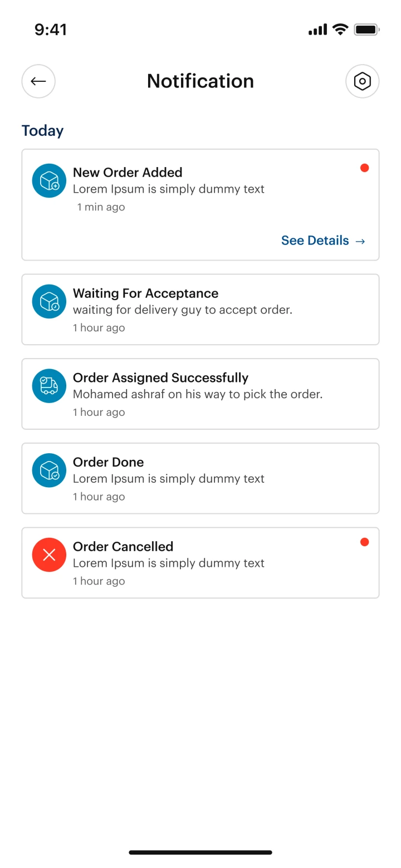401x868 pixels.
Task: Tap the red Order Cancelled X icon
Action: (49, 555)
